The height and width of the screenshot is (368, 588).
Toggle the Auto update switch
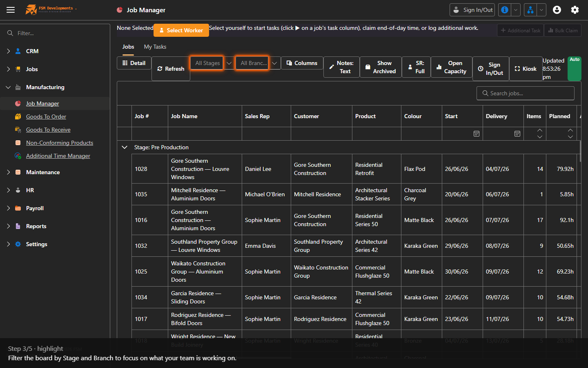coord(575,69)
